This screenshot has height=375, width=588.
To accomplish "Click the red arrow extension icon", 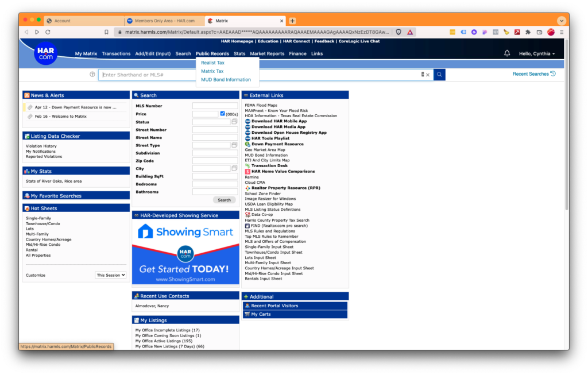I will (x=517, y=32).
